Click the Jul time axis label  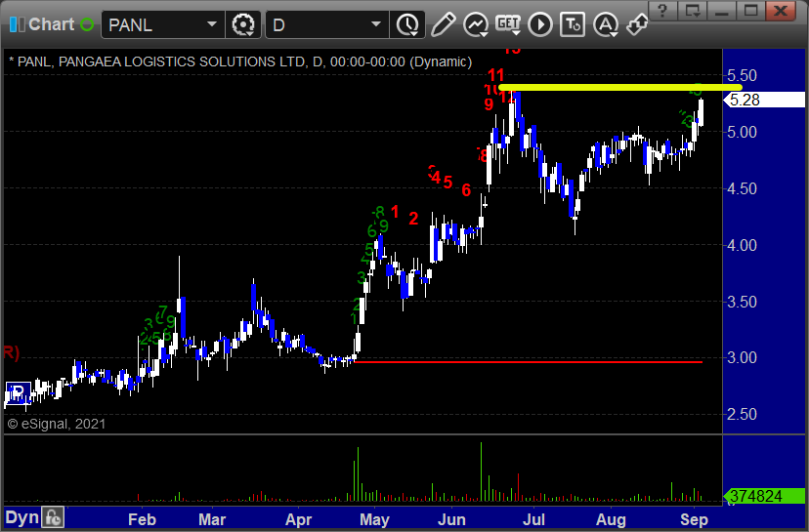[534, 519]
